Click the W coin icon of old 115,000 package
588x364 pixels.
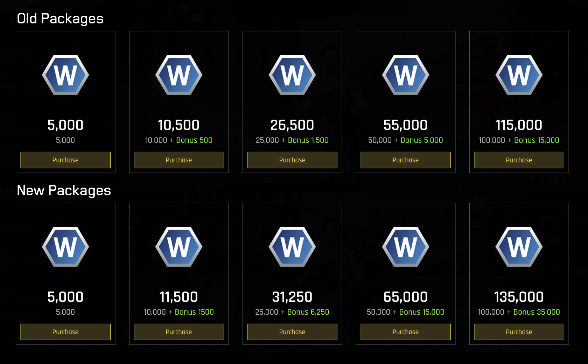519,75
